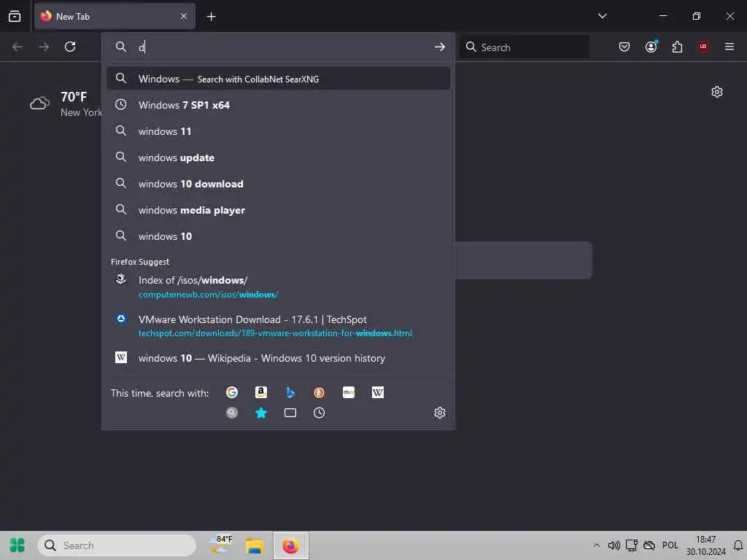The width and height of the screenshot is (747, 560).
Task: Open volume control in tray
Action: tap(614, 545)
